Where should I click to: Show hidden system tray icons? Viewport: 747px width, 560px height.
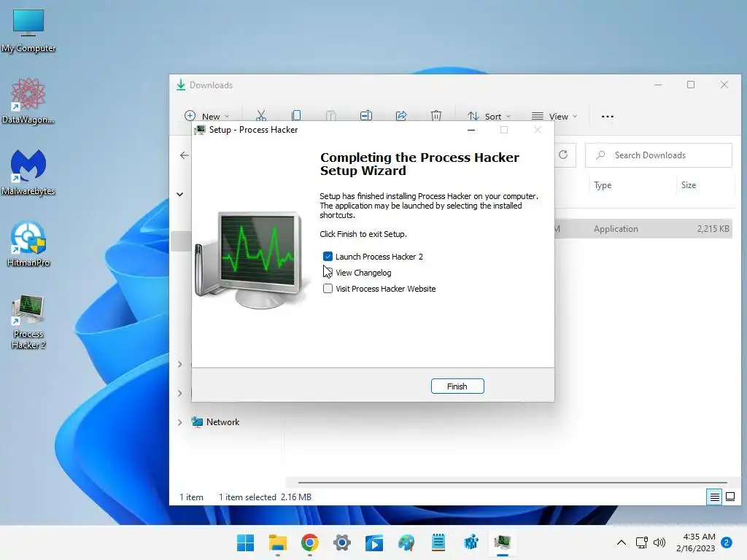click(x=622, y=542)
